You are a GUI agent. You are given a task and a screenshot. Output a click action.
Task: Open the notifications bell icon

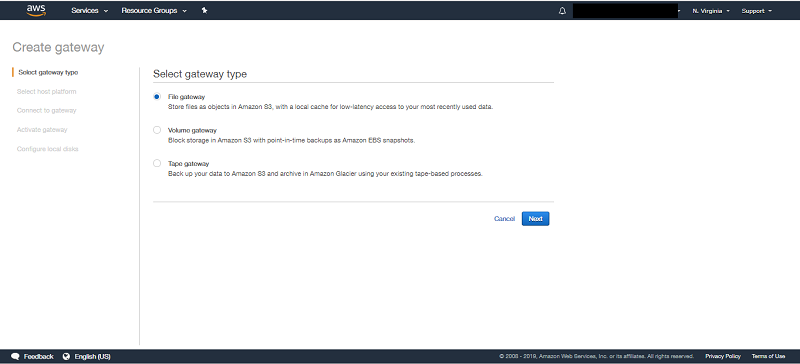[x=562, y=11]
